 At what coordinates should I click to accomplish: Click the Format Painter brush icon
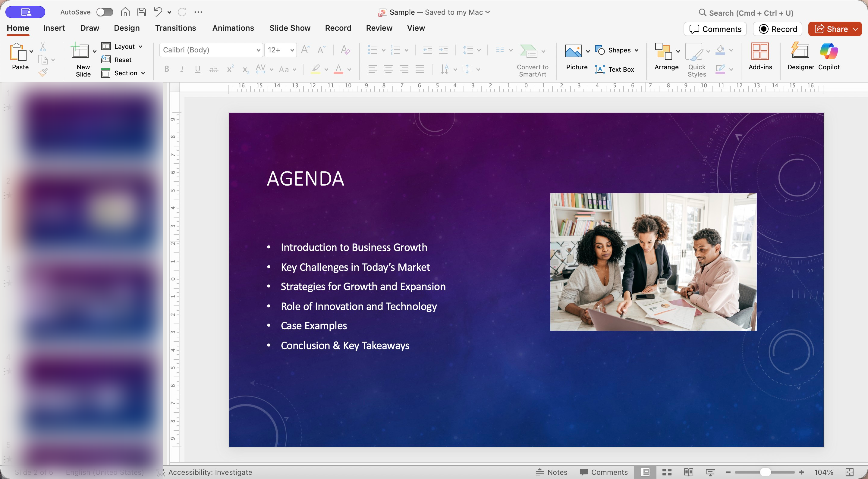point(43,72)
